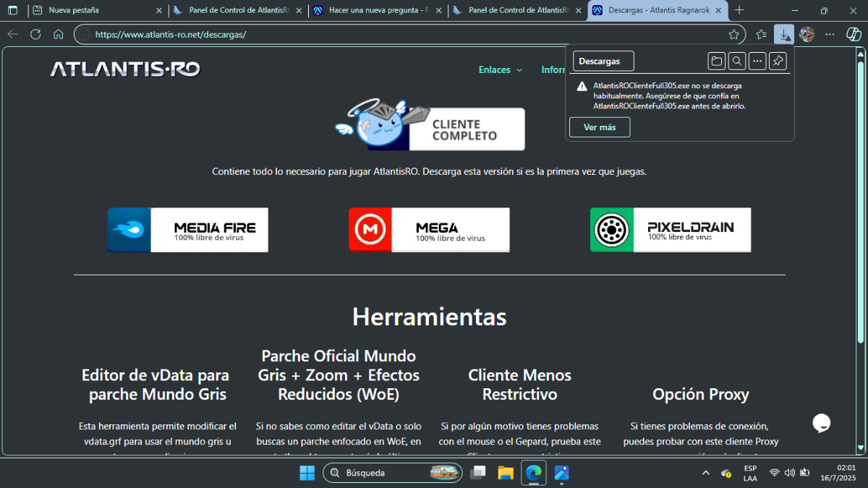The image size is (868, 488).
Task: Open a new browser tab
Action: 739,11
